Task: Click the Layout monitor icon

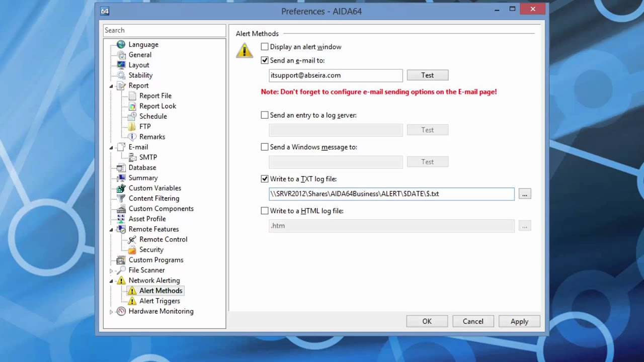Action: tap(121, 65)
